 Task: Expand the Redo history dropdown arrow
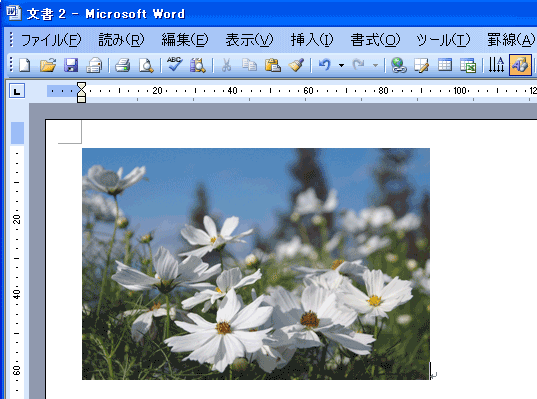[375, 65]
